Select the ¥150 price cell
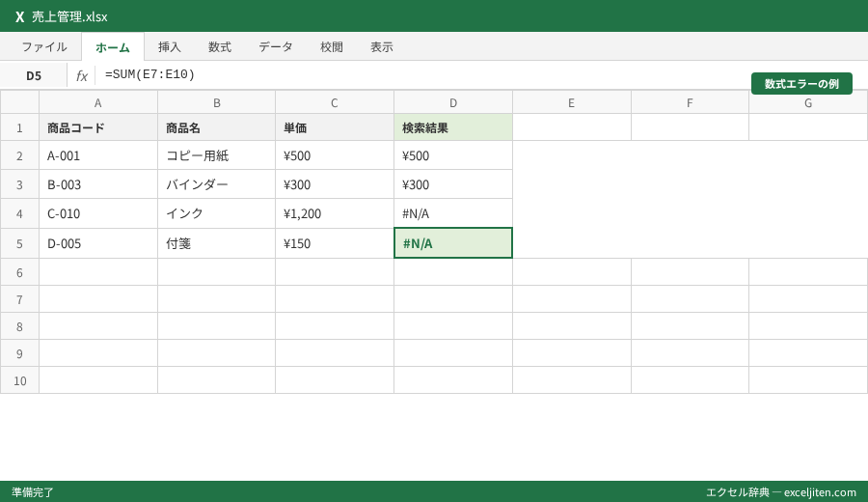Viewport: 868px width, 502px height. coord(335,243)
